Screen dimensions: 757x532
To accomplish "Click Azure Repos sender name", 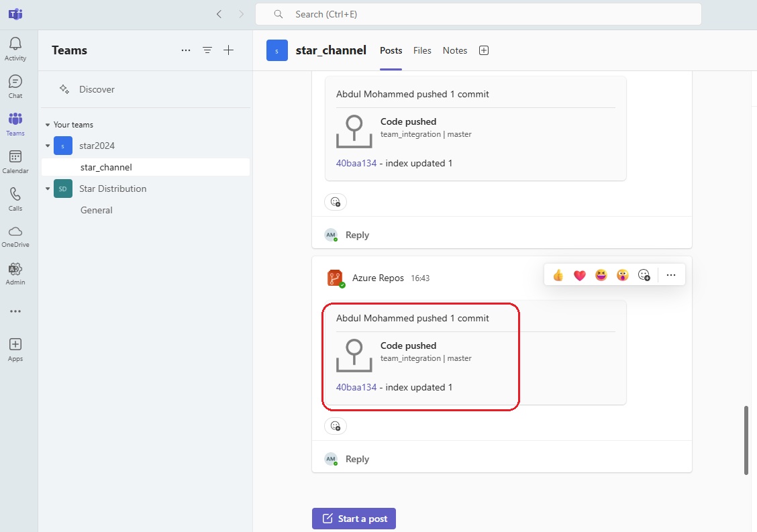I will [378, 278].
